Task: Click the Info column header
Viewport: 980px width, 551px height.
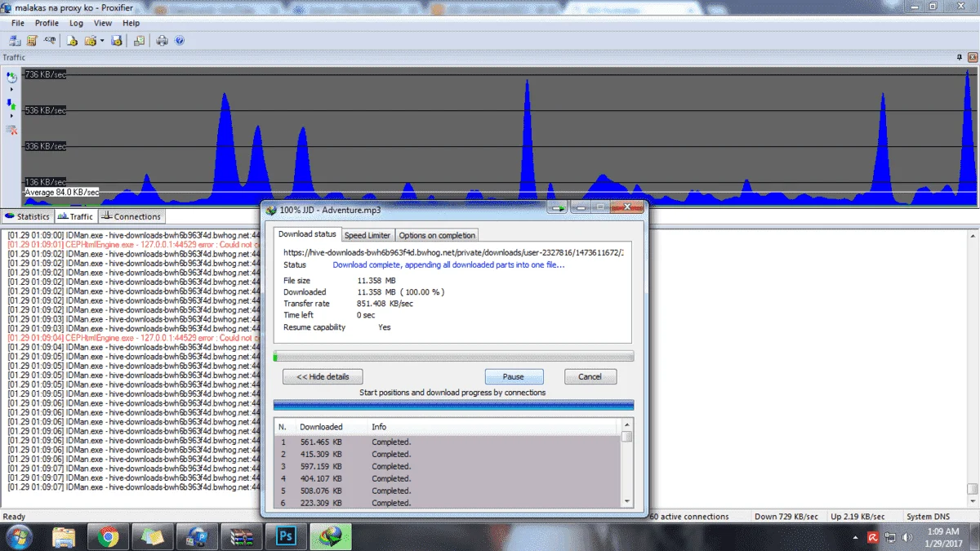Action: pyautogui.click(x=494, y=427)
